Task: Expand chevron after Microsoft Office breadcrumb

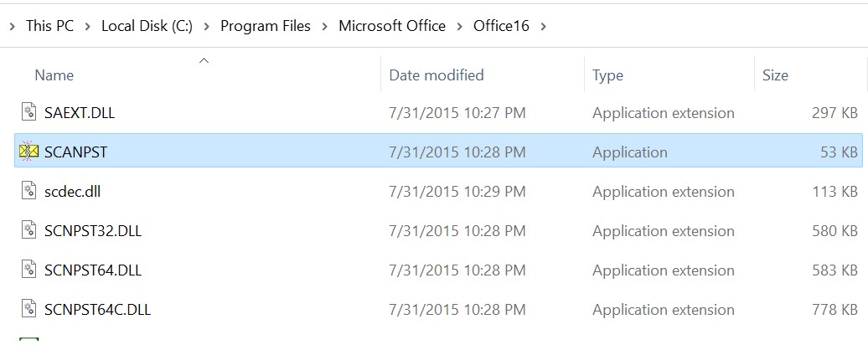Action: (x=459, y=27)
